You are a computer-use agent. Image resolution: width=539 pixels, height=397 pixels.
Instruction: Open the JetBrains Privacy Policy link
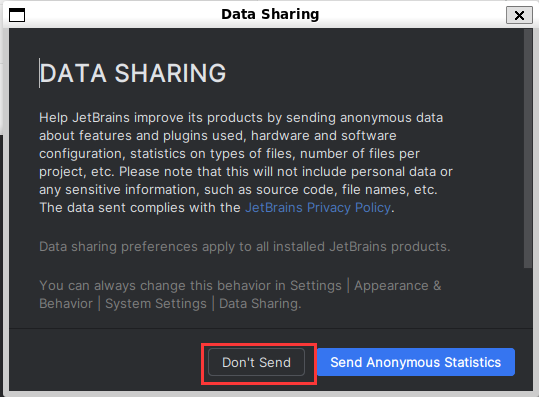pos(318,208)
